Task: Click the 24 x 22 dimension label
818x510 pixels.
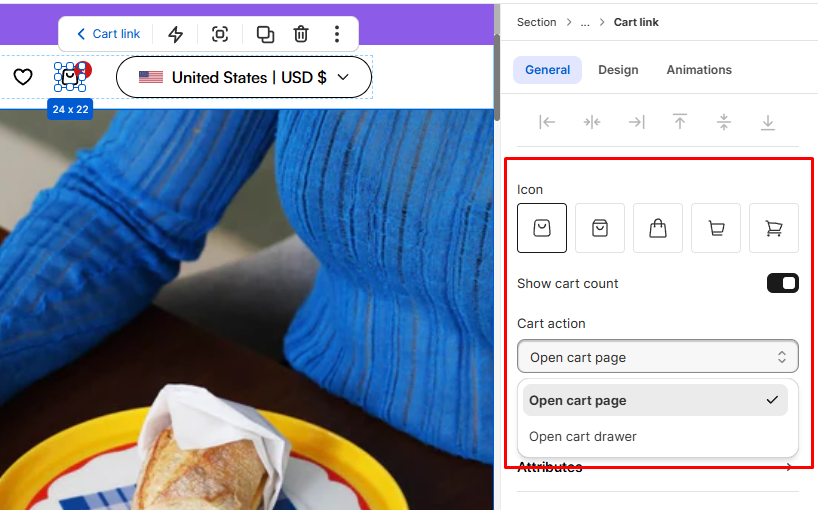Action: pyautogui.click(x=70, y=110)
